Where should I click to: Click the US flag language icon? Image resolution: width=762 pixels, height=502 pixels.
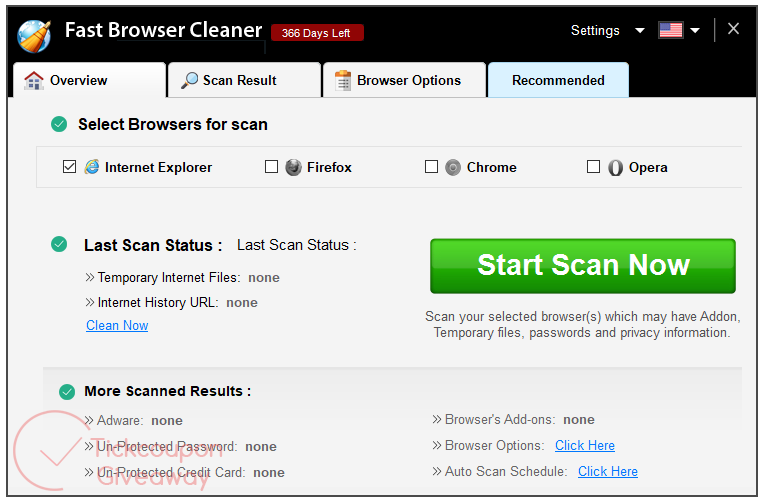coord(671,30)
